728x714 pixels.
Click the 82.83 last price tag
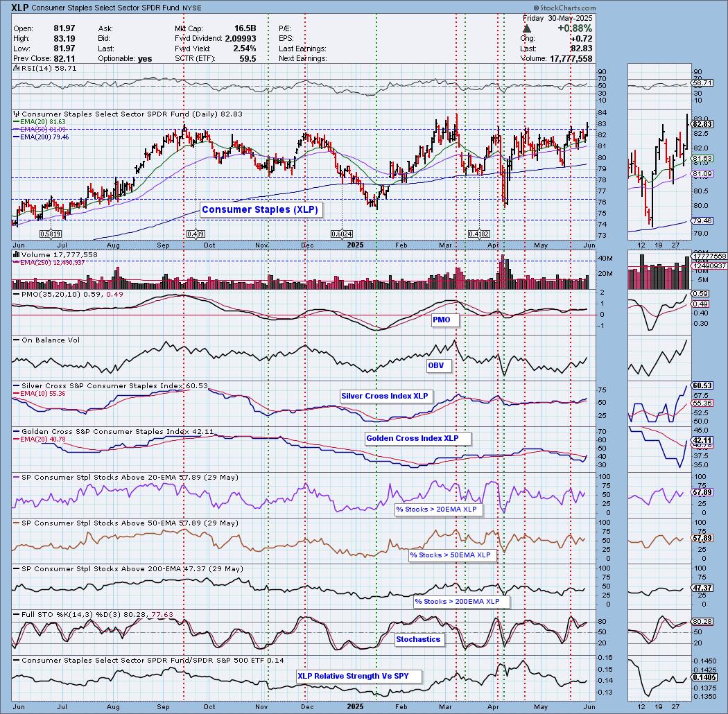click(x=702, y=124)
